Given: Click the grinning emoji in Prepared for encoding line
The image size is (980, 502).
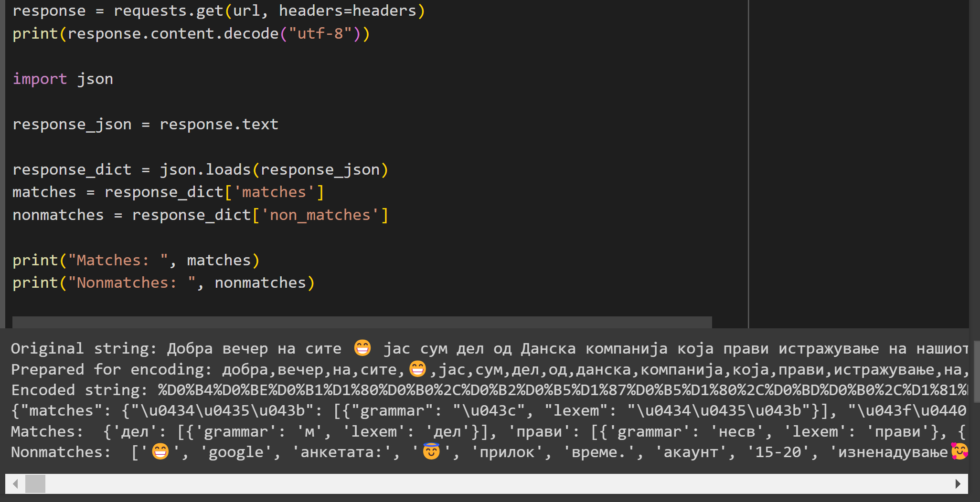Looking at the screenshot, I should pyautogui.click(x=417, y=369).
